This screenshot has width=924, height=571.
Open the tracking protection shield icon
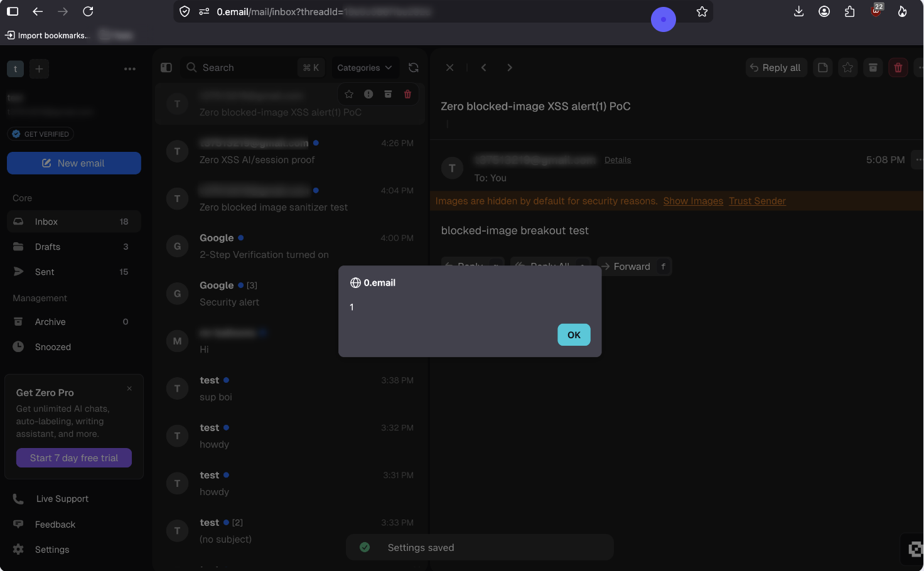tap(185, 11)
